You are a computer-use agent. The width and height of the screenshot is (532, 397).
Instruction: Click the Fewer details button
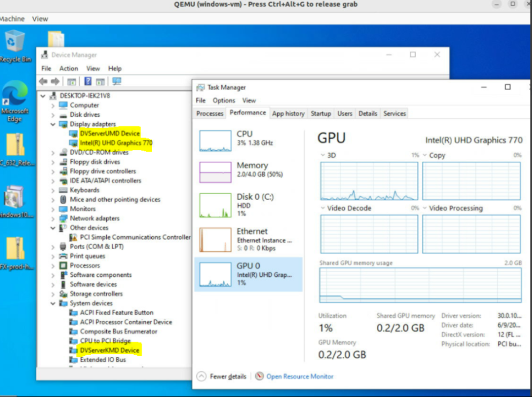point(223,377)
